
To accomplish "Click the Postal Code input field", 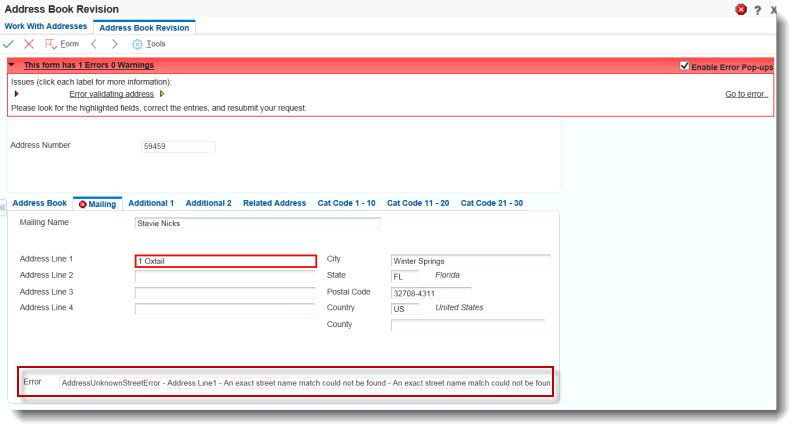I will 431,293.
